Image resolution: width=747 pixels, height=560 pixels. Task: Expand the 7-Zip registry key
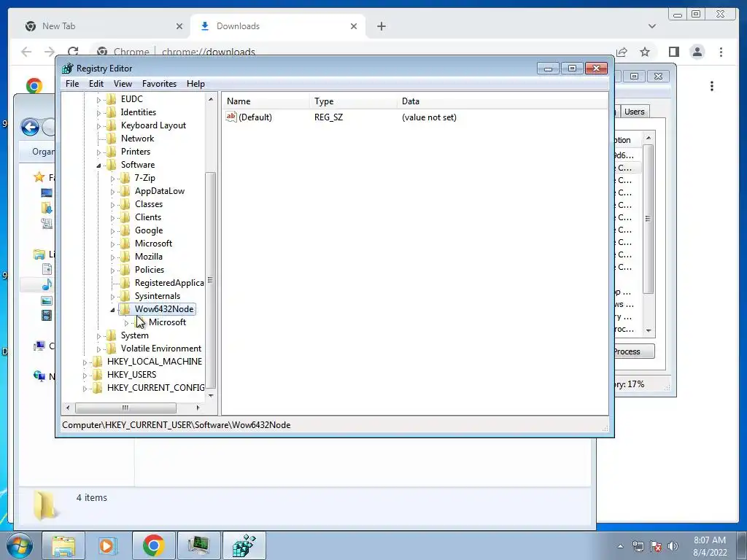tap(112, 179)
